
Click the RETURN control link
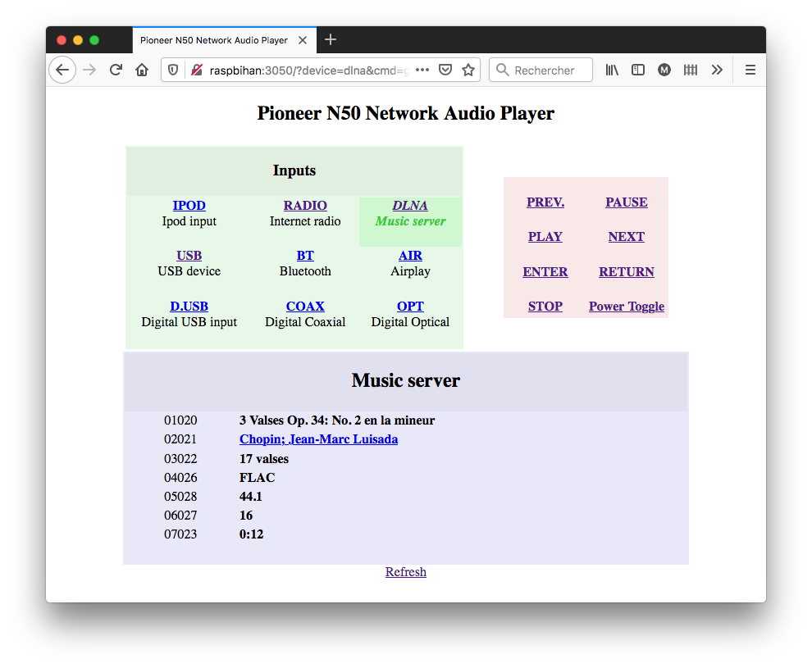click(x=627, y=271)
